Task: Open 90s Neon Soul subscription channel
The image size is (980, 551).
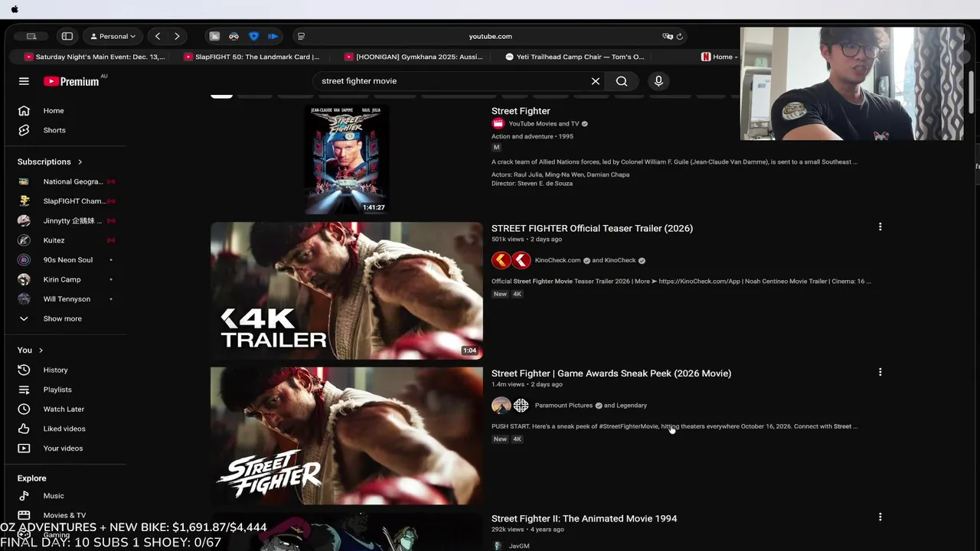Action: pyautogui.click(x=66, y=259)
